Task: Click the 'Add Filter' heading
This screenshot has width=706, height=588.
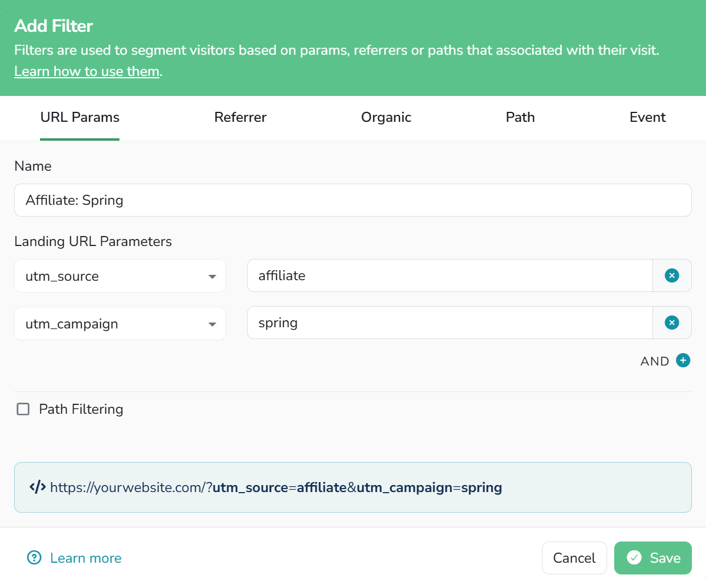Action: tap(54, 26)
